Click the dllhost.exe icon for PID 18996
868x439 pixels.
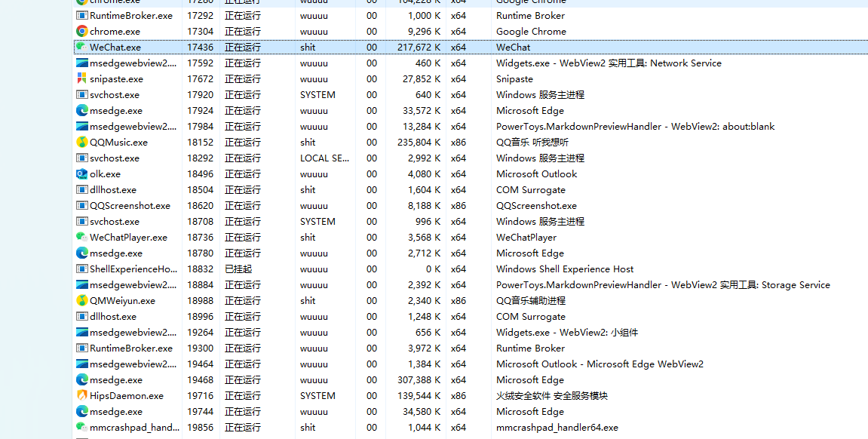click(x=82, y=317)
